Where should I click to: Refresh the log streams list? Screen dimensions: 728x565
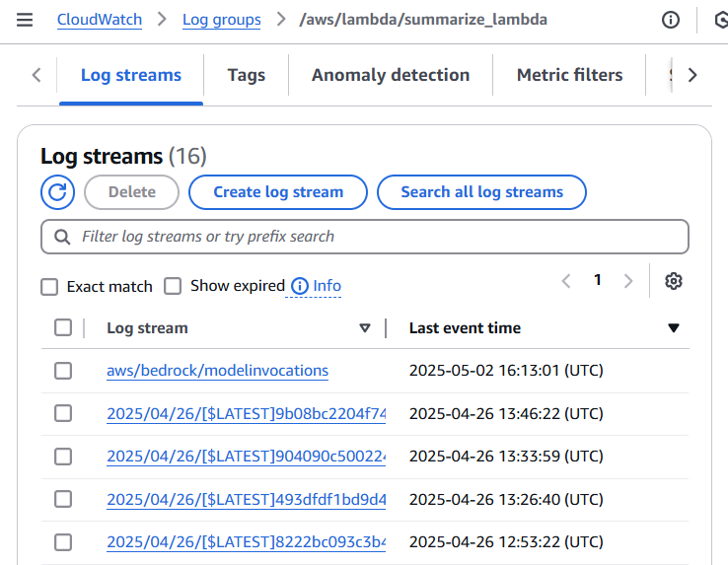pyautogui.click(x=58, y=192)
